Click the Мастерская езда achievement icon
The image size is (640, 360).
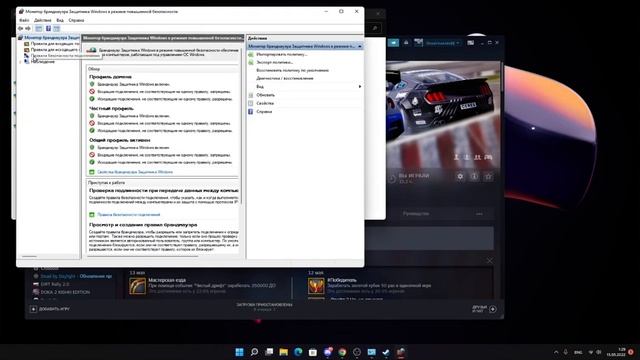(x=138, y=286)
